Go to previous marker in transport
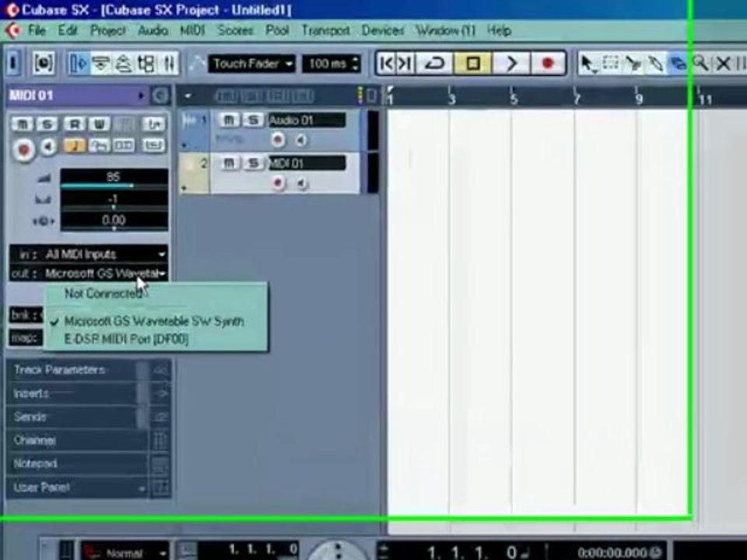The image size is (747, 560). (x=387, y=63)
